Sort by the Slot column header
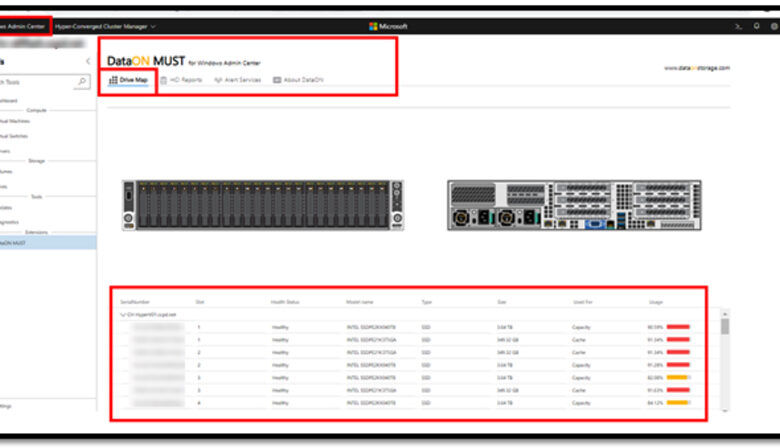The image size is (780, 448). (x=200, y=302)
